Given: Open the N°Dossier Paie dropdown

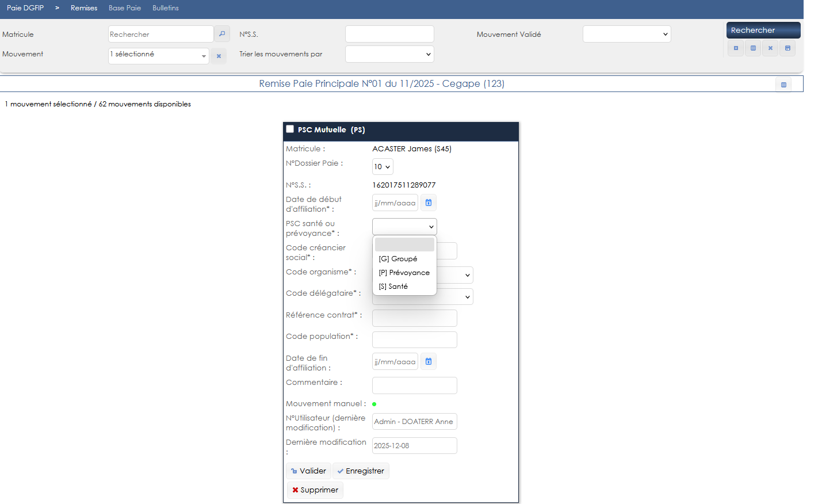Looking at the screenshot, I should [383, 167].
